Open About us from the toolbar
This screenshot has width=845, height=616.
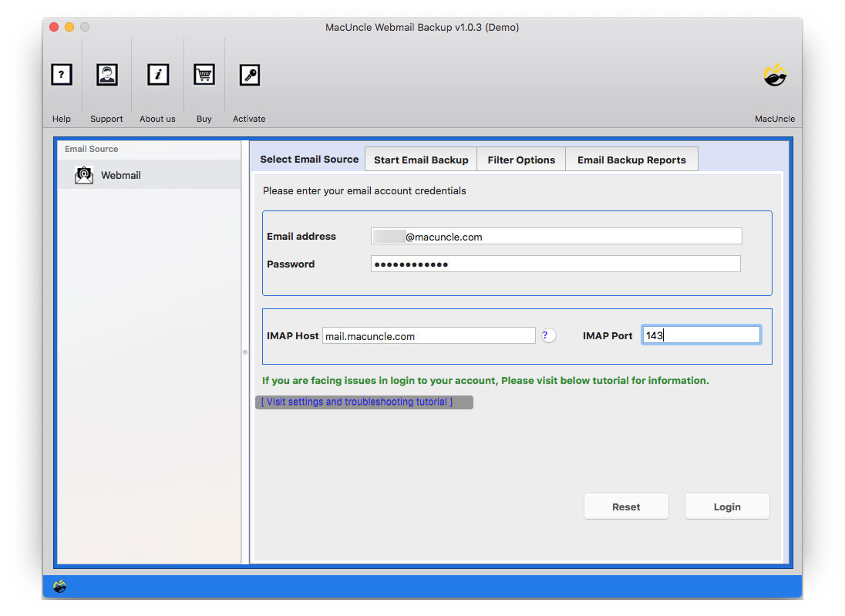(x=157, y=75)
